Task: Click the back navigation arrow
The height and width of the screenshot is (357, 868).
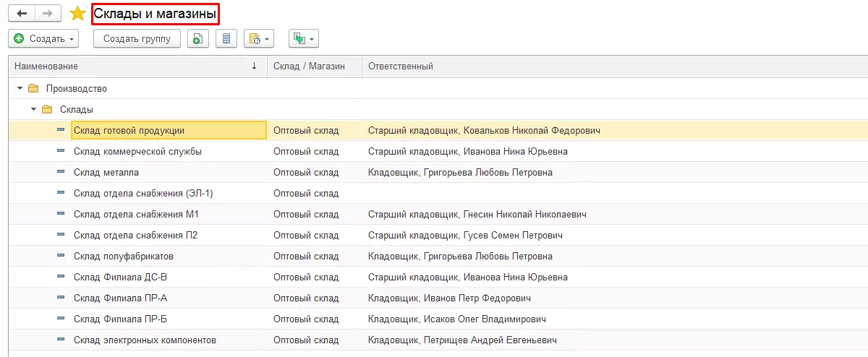Action: [22, 14]
